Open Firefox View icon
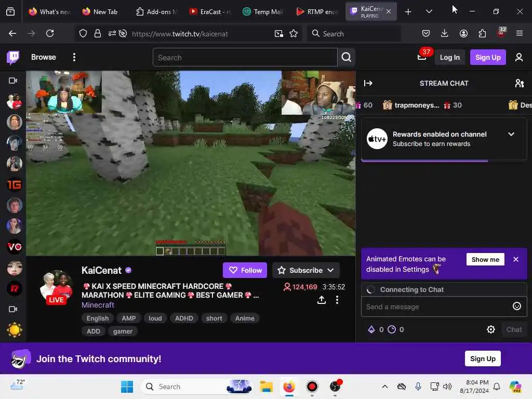The width and height of the screenshot is (532, 399). click(10, 11)
